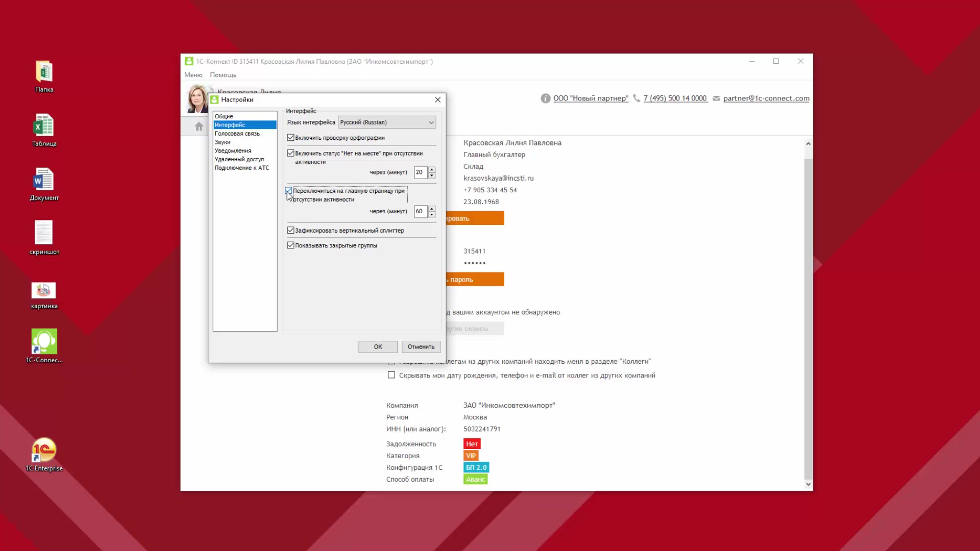The height and width of the screenshot is (551, 980).
Task: Click the scrollbar down arrow in profile pane
Action: click(x=808, y=484)
